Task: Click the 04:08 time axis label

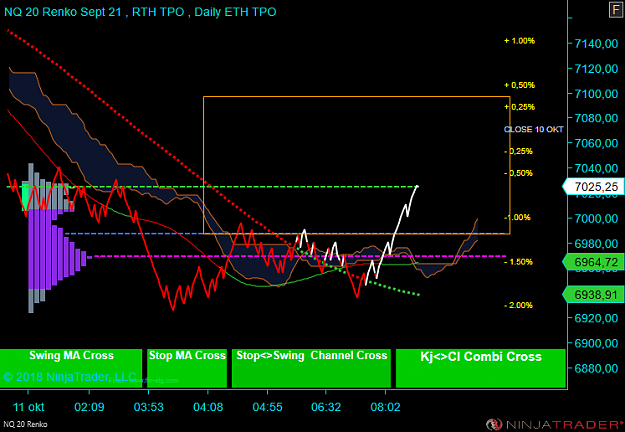Action: (x=208, y=407)
